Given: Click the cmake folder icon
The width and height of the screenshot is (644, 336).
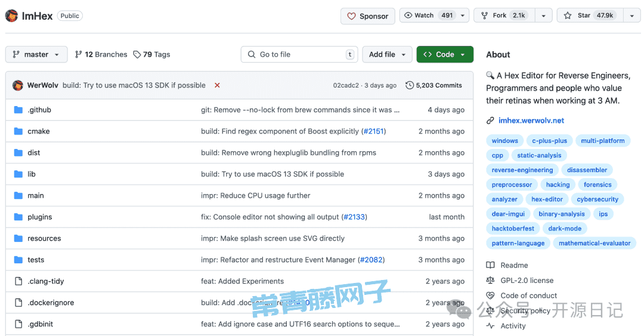Looking at the screenshot, I should point(18,131).
